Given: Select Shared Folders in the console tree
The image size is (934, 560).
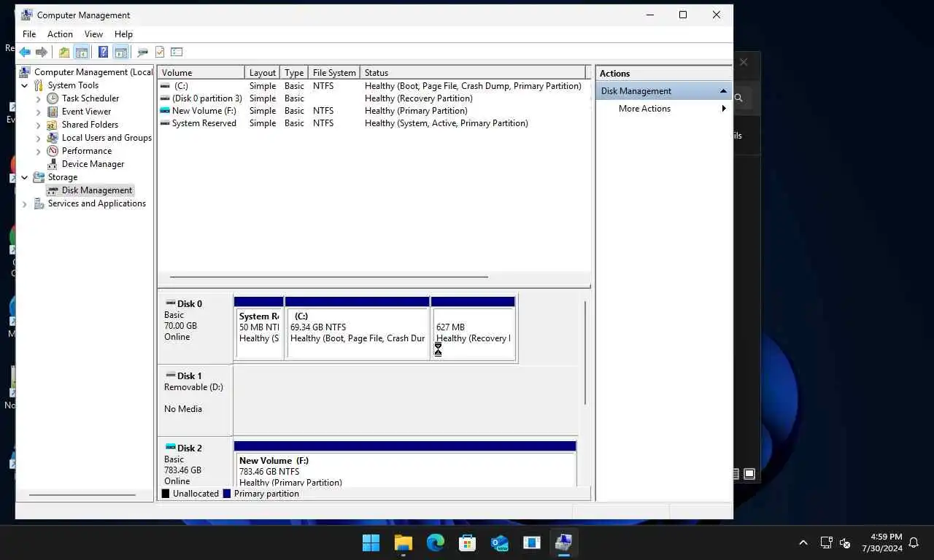Looking at the screenshot, I should click(90, 125).
